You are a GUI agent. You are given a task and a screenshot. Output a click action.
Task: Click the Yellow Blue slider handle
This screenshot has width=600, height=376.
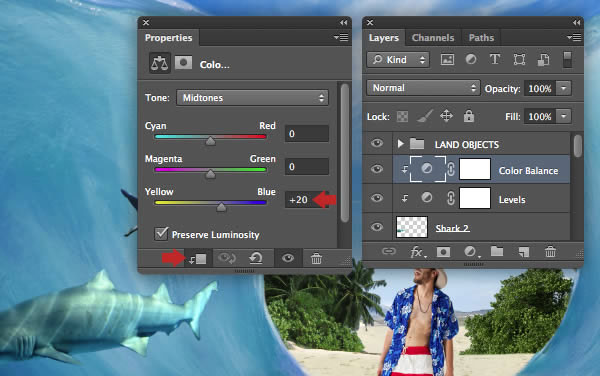[x=221, y=207]
